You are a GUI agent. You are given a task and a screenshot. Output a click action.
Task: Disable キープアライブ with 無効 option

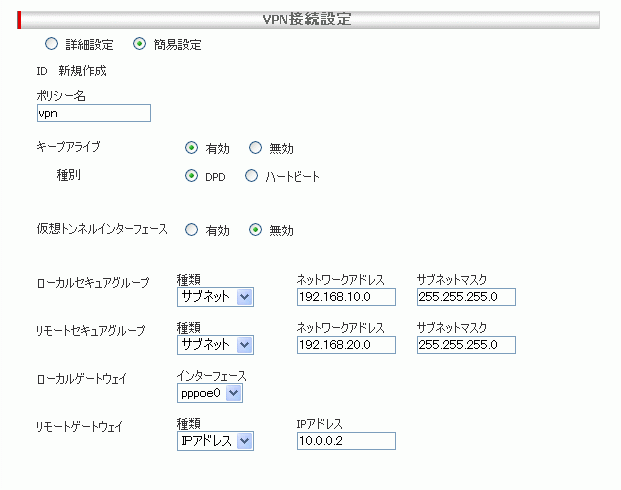pyautogui.click(x=255, y=148)
